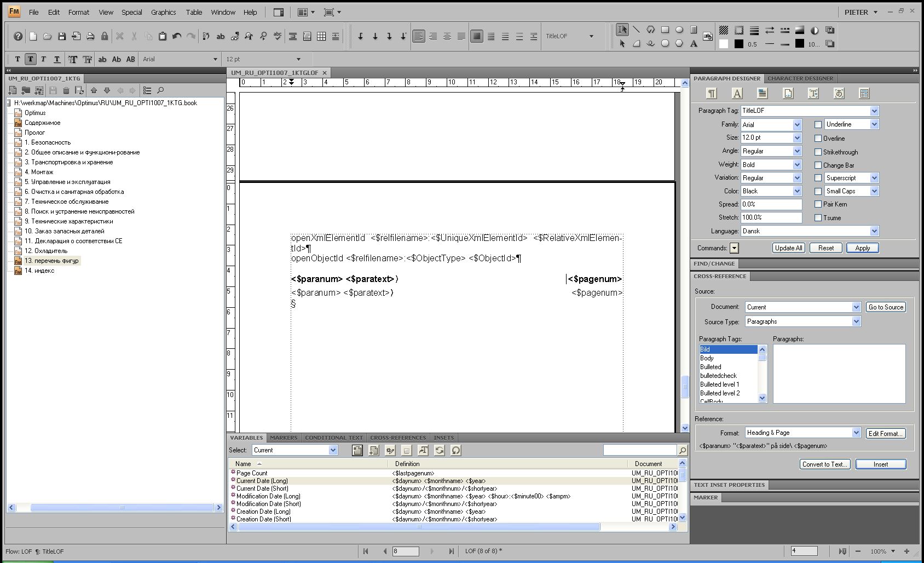Screen dimensions: 924x563
Task: Enable the Underline checkbox
Action: click(x=818, y=125)
